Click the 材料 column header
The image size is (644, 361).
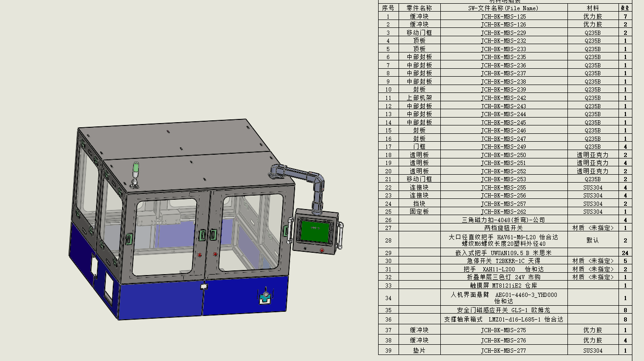click(592, 8)
